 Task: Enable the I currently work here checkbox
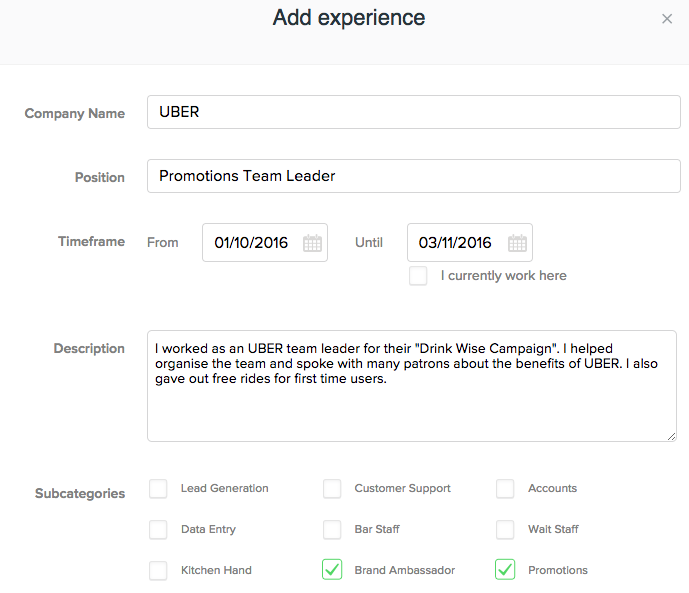[418, 276]
